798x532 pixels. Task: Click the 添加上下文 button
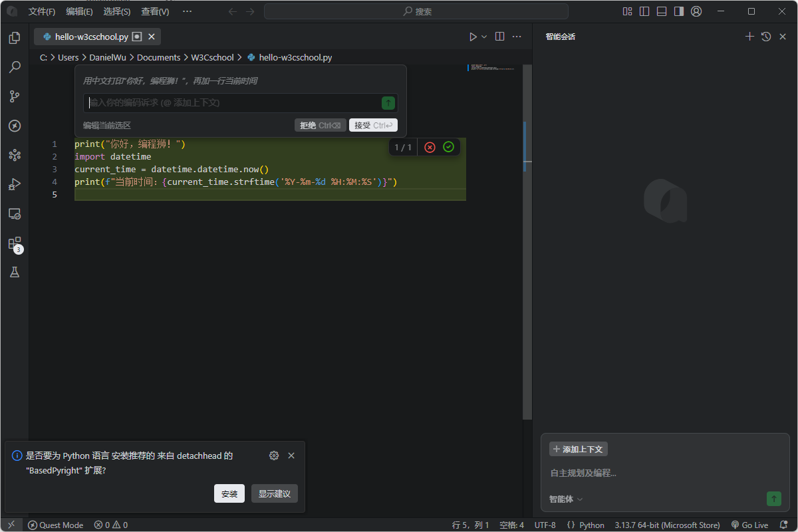[x=579, y=449]
